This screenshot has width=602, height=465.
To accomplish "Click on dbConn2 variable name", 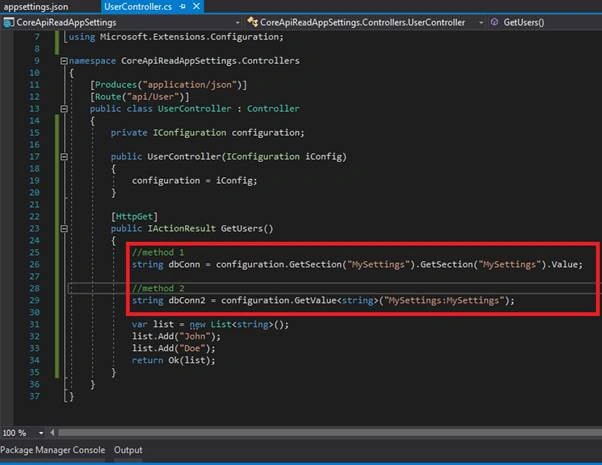I will coord(187,300).
